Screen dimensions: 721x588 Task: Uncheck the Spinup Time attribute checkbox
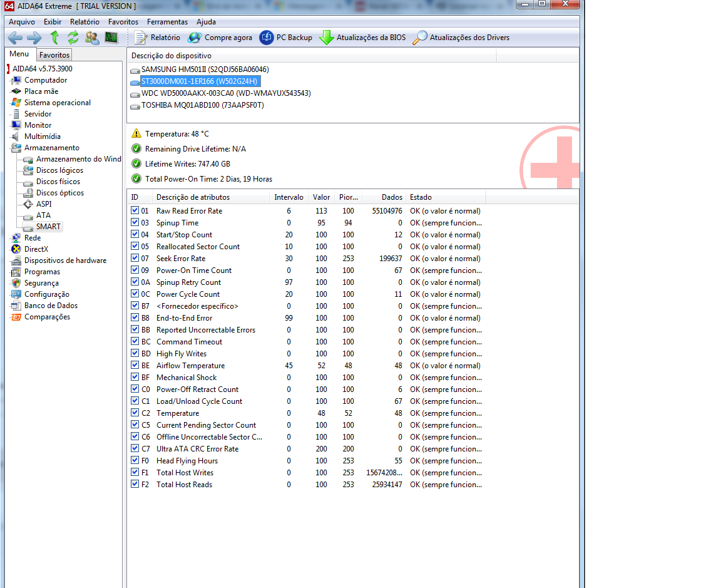[135, 222]
